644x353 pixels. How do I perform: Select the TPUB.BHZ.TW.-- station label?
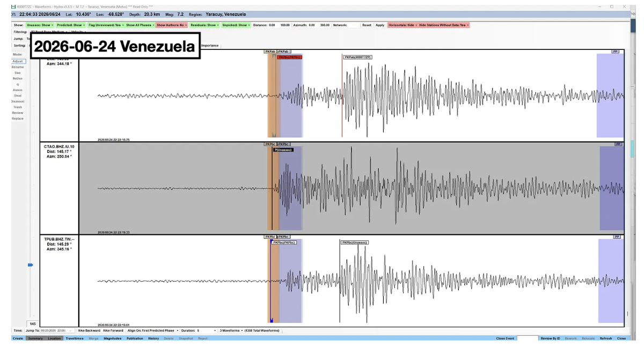pyautogui.click(x=58, y=239)
